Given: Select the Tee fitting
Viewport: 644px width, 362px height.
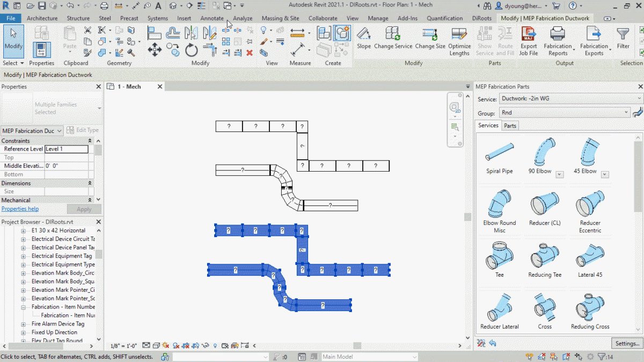Looking at the screenshot, I should pyautogui.click(x=499, y=255).
